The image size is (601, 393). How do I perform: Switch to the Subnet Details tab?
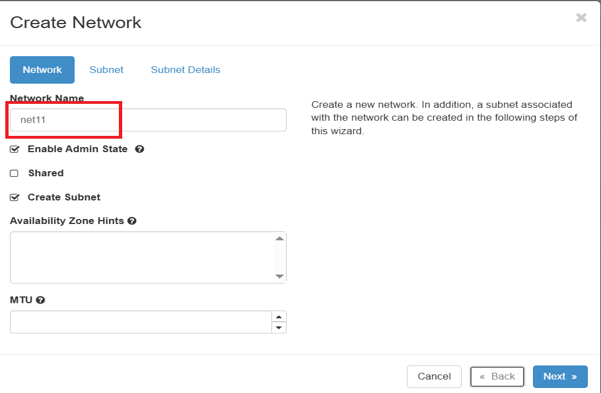click(186, 70)
